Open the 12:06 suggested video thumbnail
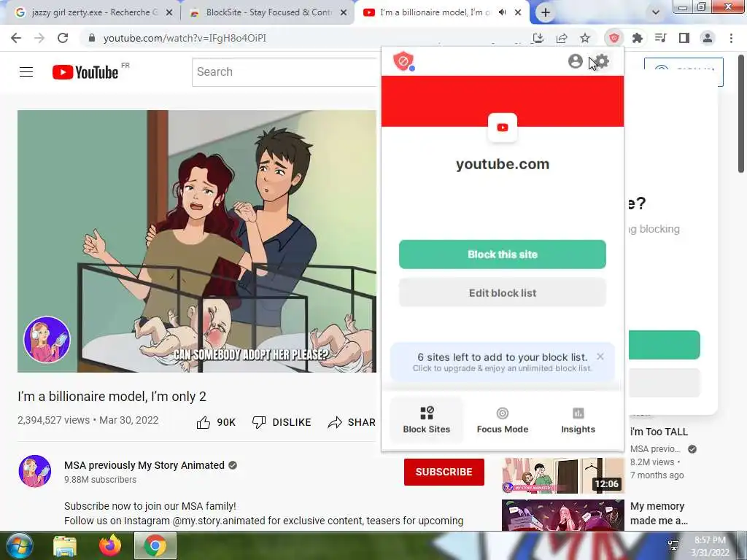 [x=562, y=475]
